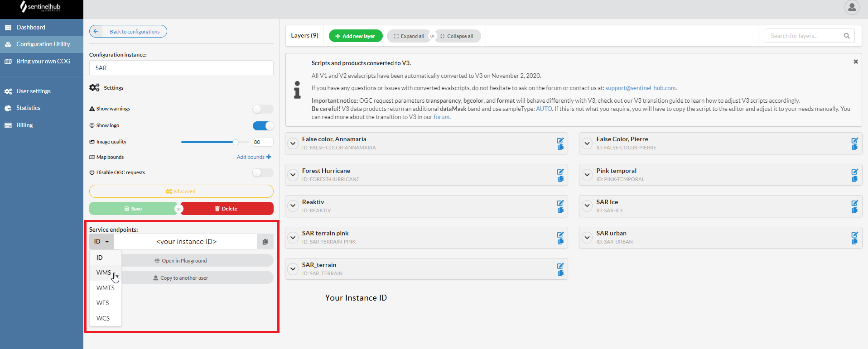
Task: Open User settings
Action: 42,91
